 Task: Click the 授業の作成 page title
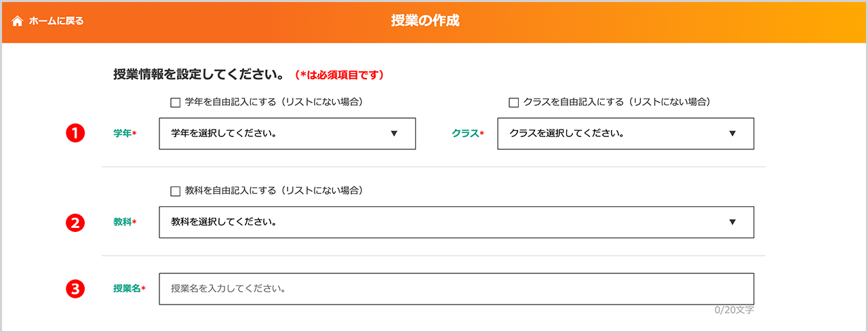[425, 21]
